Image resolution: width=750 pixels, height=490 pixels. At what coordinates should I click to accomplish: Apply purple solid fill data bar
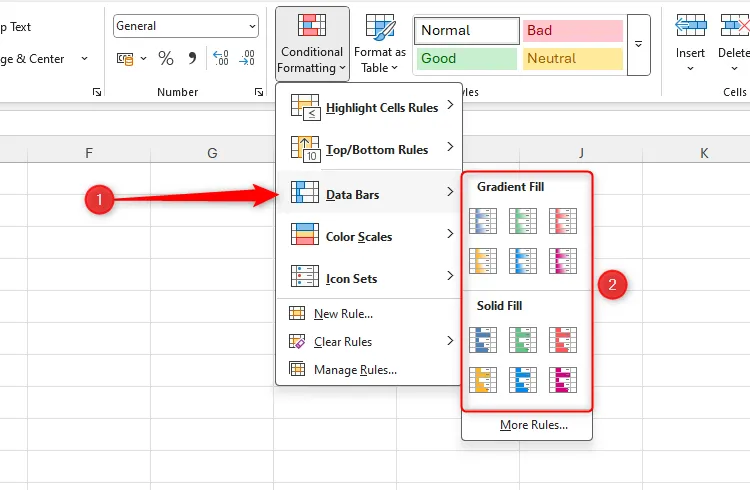(x=563, y=380)
